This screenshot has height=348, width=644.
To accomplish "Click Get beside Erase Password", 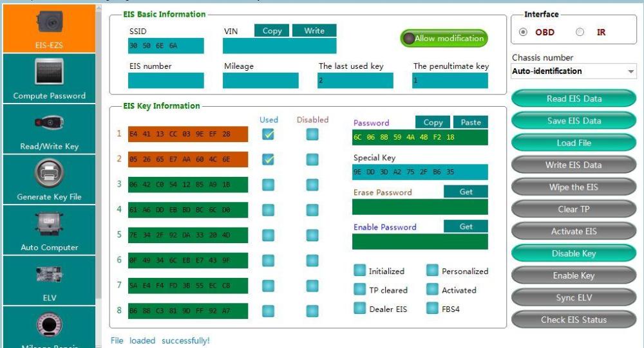I will [466, 192].
